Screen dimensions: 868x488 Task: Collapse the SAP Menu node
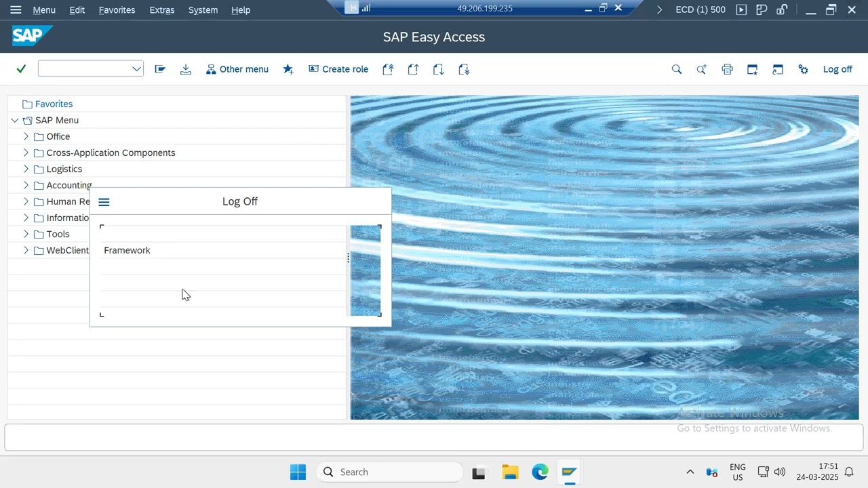[14, 120]
